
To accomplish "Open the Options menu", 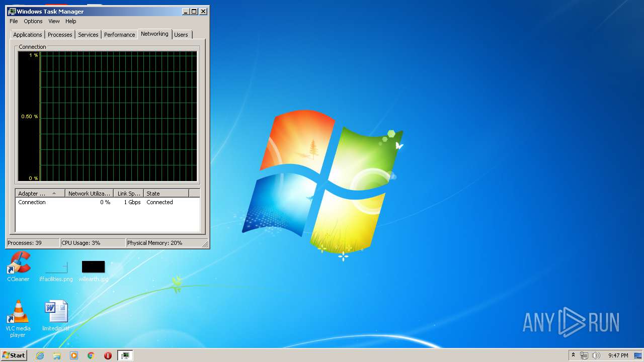I will pos(33,21).
